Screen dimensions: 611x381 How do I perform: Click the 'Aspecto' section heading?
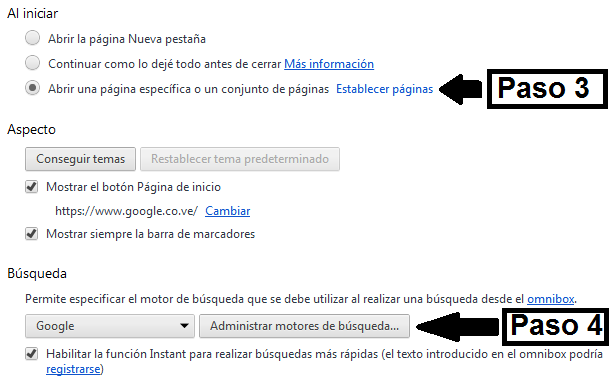pyautogui.click(x=32, y=129)
